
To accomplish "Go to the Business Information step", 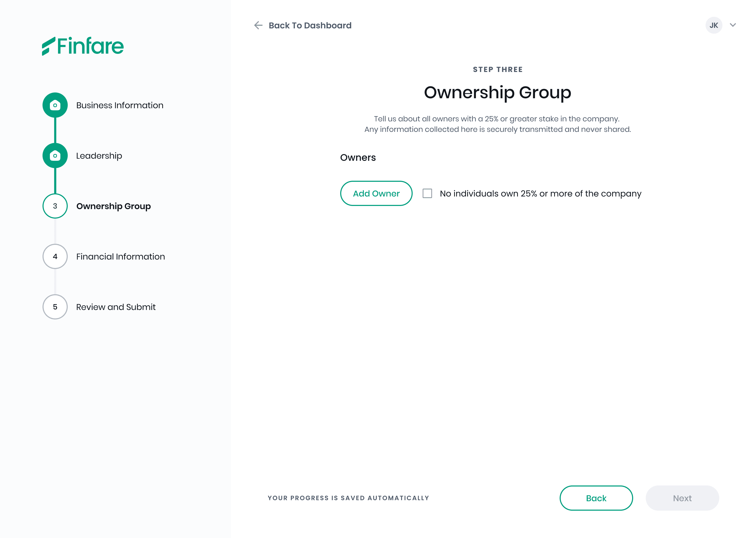I will pos(120,105).
